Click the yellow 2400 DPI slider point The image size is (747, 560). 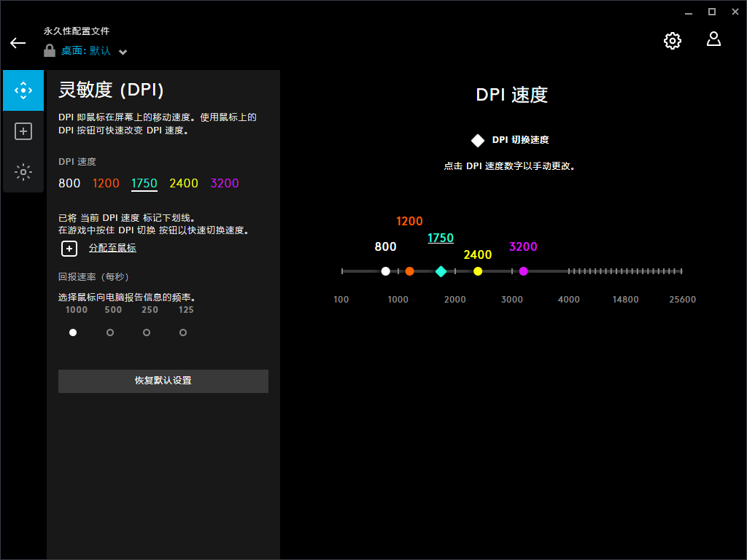coord(478,271)
